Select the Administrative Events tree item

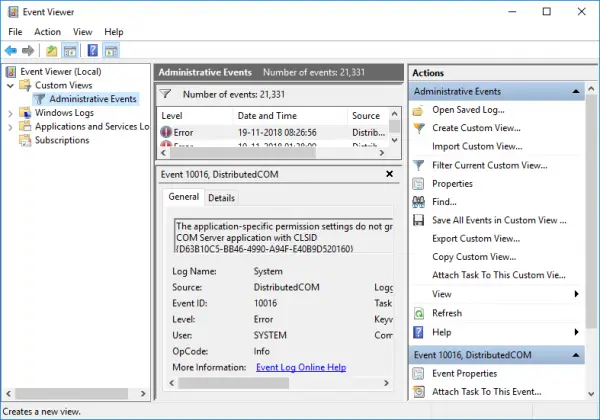[93, 99]
